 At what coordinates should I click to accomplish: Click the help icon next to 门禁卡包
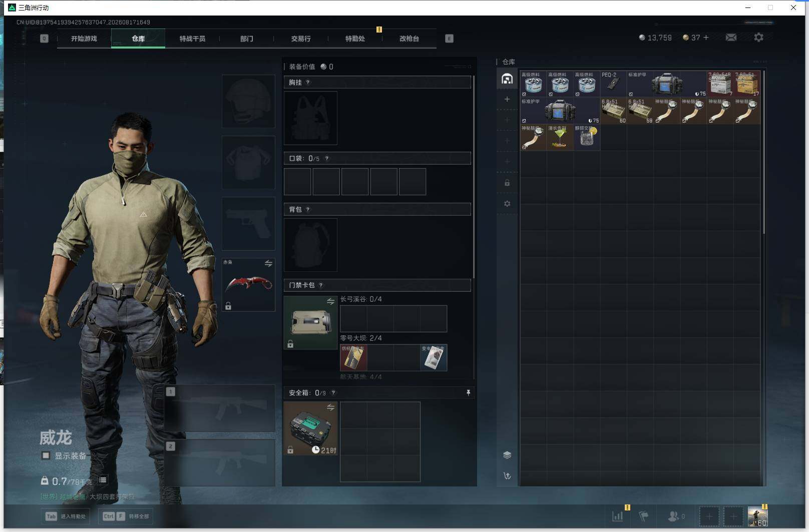point(321,285)
